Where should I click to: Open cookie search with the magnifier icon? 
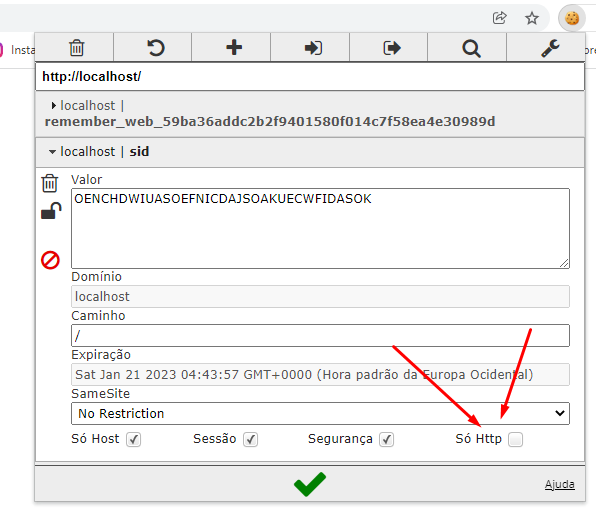tap(471, 48)
